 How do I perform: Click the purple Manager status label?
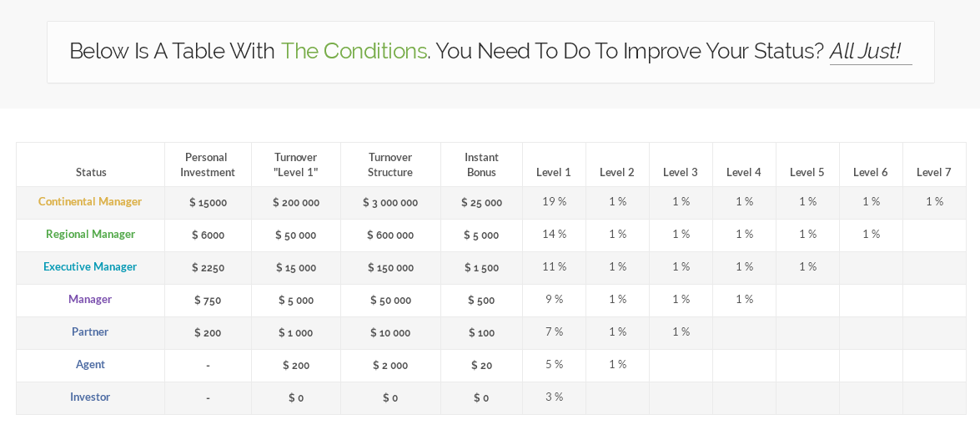tap(90, 299)
